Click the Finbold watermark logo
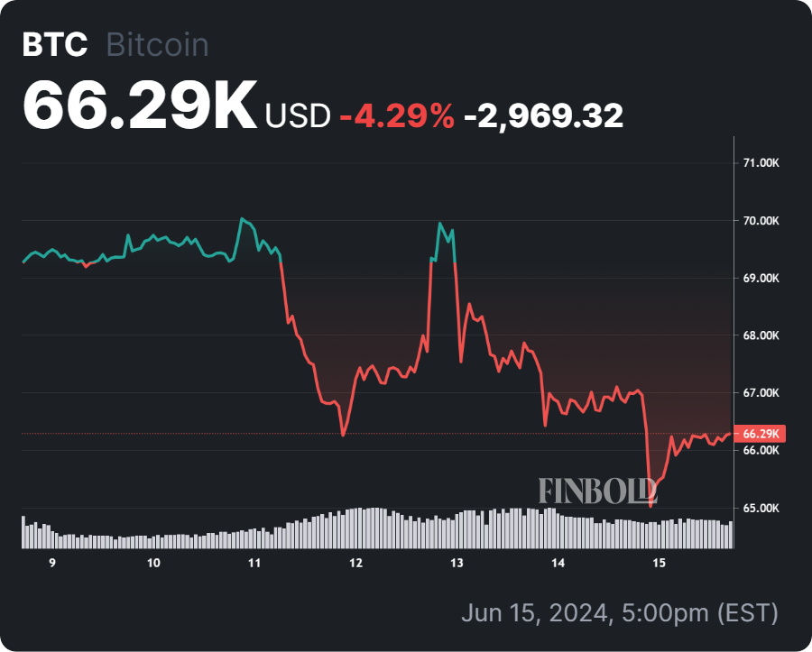Viewport: 812px width, 652px height. pos(597,491)
